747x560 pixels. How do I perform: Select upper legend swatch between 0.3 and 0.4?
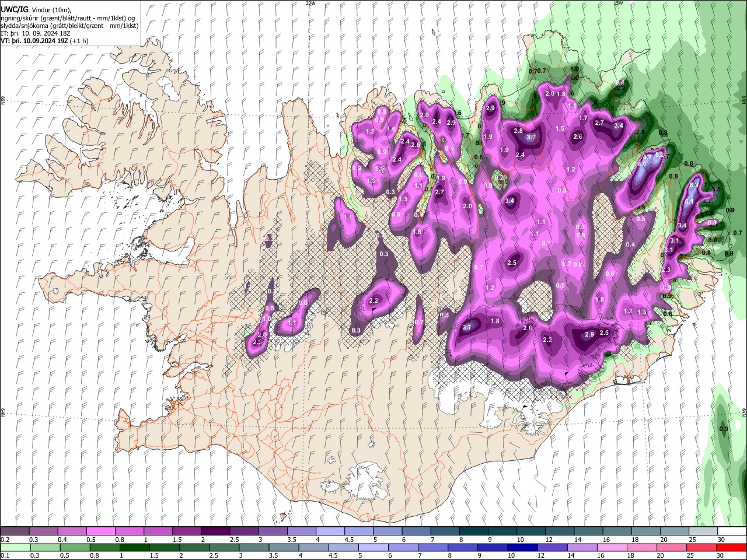coord(43,531)
